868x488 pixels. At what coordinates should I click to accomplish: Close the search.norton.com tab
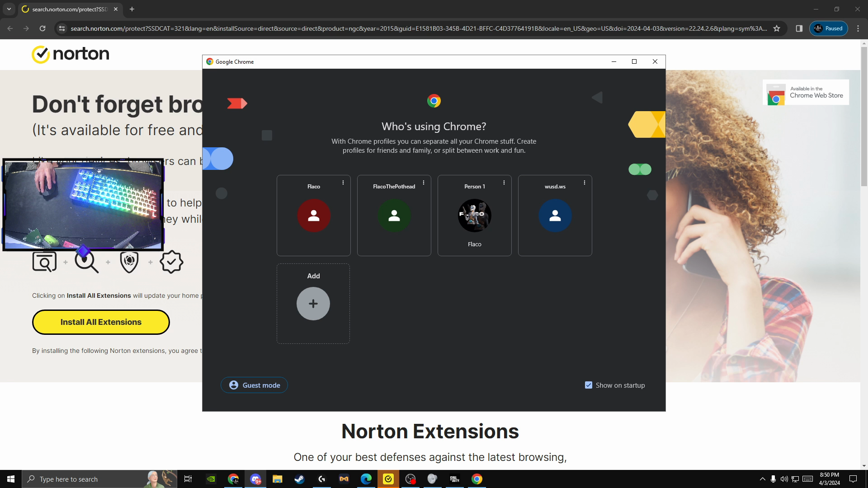tap(116, 9)
